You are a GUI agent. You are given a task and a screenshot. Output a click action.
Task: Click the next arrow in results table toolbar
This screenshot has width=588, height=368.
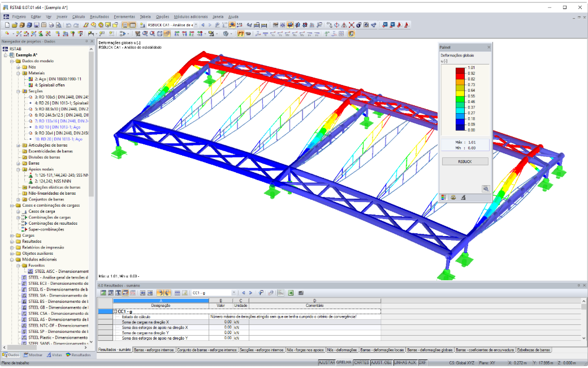click(250, 293)
